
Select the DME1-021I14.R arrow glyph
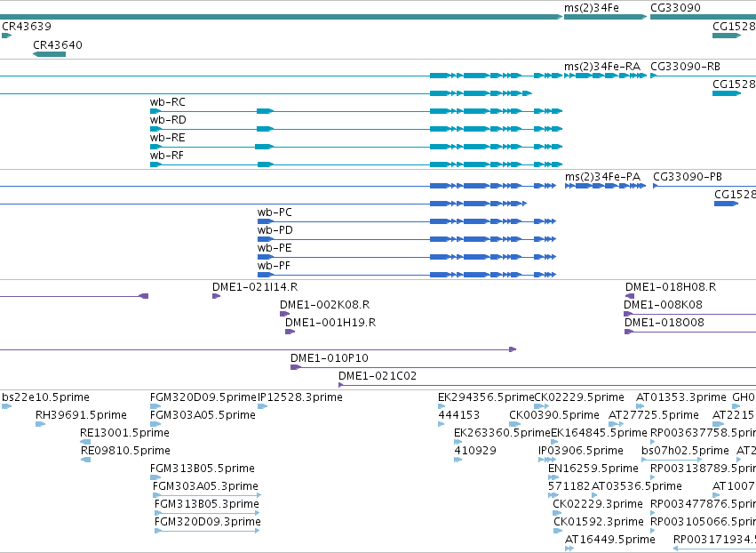pyautogui.click(x=216, y=296)
